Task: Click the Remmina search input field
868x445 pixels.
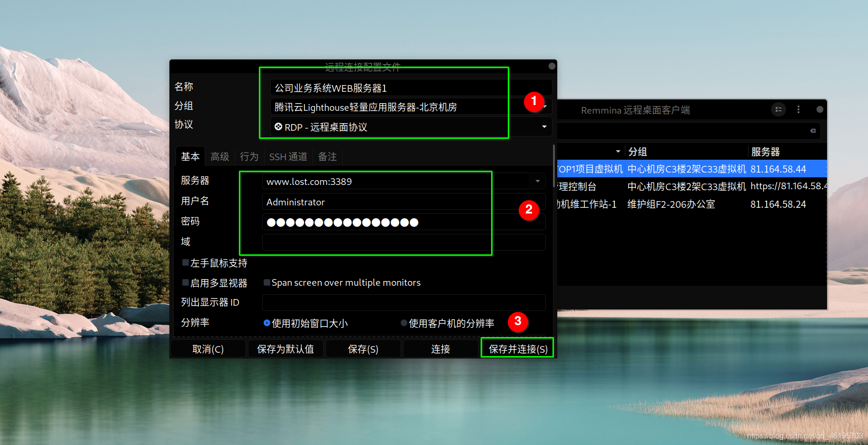Action: tap(688, 131)
